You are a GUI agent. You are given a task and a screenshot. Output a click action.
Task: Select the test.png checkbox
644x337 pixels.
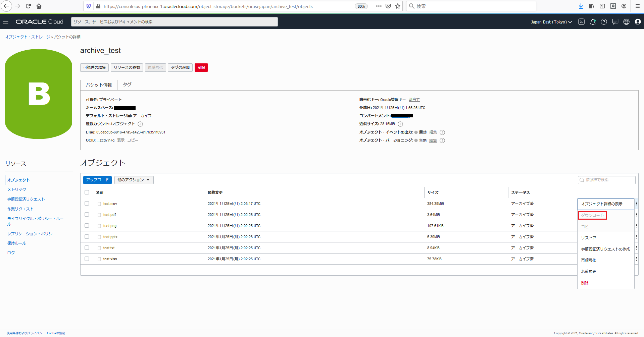(x=87, y=226)
